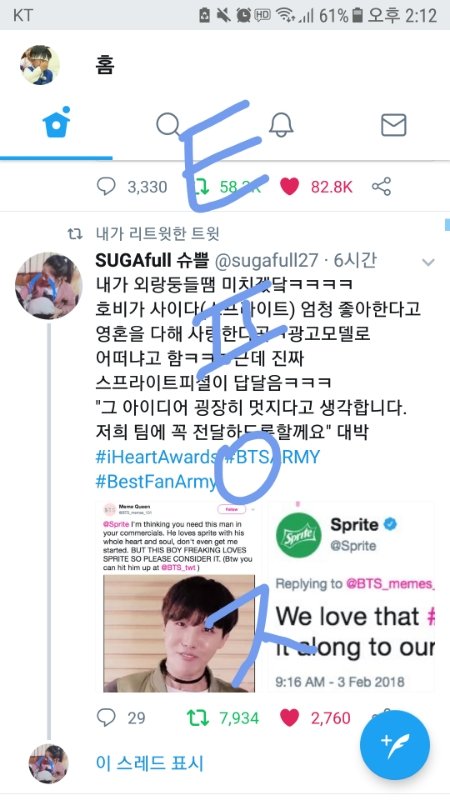Open the Notifications bell tab
Screen dimensions: 450x800
281,124
